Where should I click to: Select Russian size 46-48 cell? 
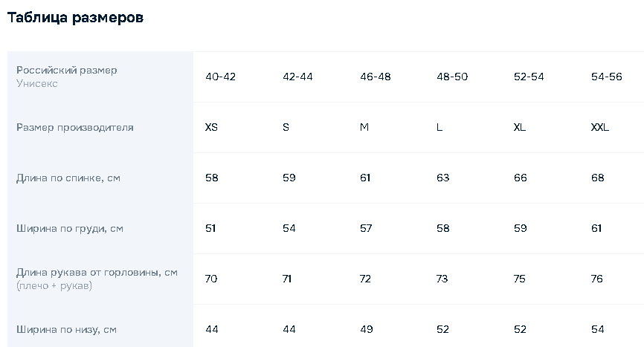[375, 77]
